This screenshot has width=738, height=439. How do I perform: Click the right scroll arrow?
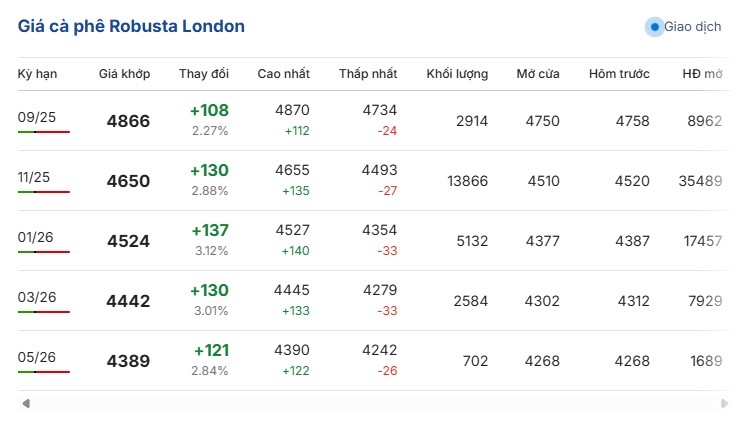click(x=724, y=403)
